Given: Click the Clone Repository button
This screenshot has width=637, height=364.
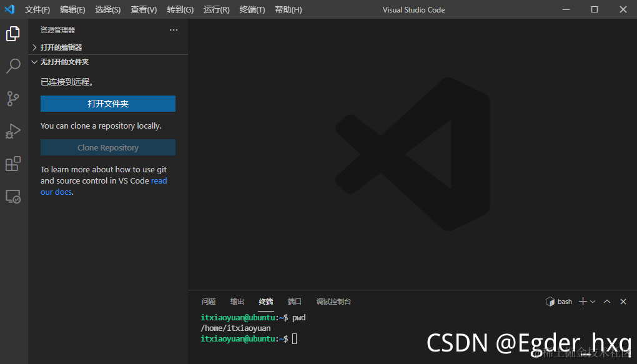Looking at the screenshot, I should pyautogui.click(x=108, y=147).
